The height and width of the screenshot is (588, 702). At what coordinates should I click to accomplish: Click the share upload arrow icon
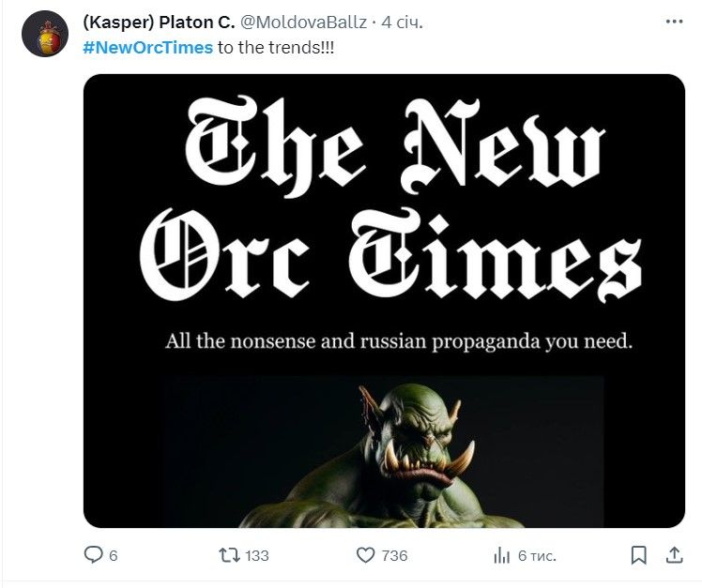[x=673, y=555]
